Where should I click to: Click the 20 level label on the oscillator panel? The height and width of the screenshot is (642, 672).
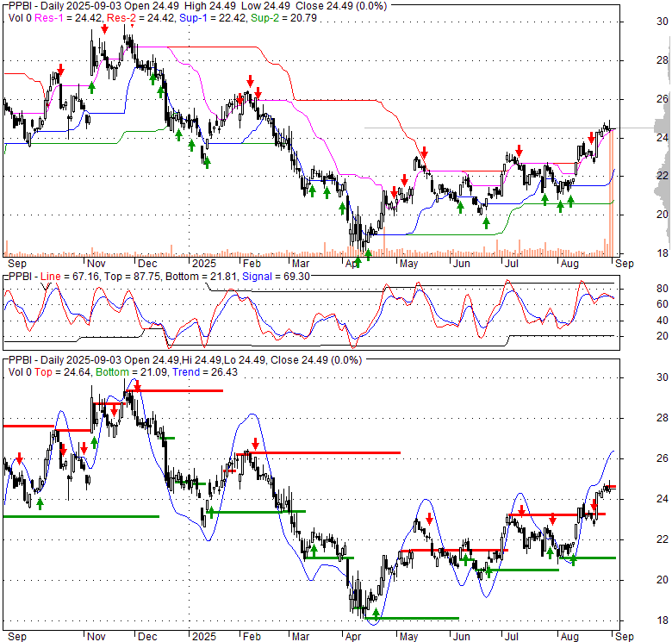(663, 335)
